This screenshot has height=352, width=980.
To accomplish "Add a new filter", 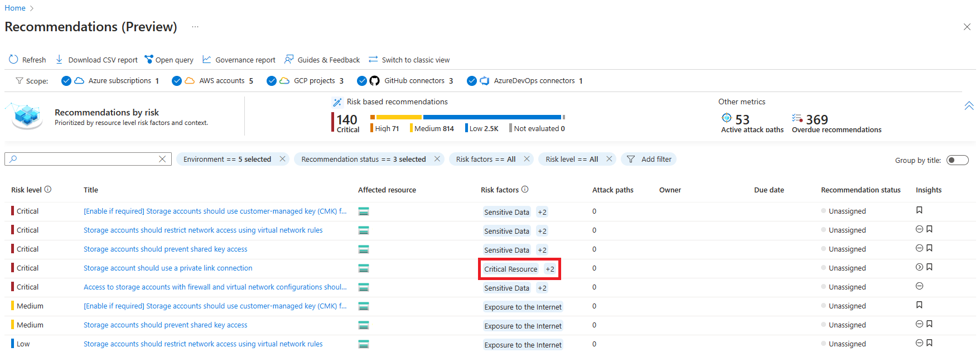I will (x=649, y=160).
